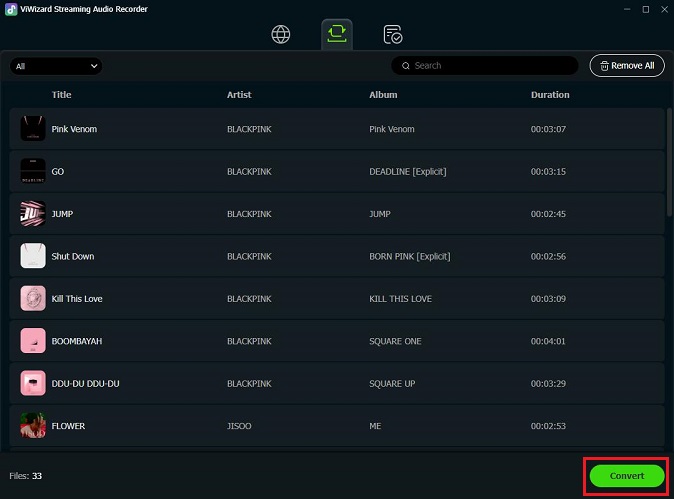Select the Shut Down track title
This screenshot has width=674, height=499.
click(73, 256)
